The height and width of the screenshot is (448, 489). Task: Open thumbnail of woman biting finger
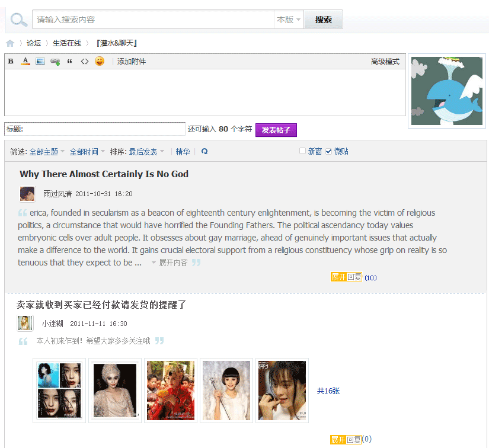point(282,391)
